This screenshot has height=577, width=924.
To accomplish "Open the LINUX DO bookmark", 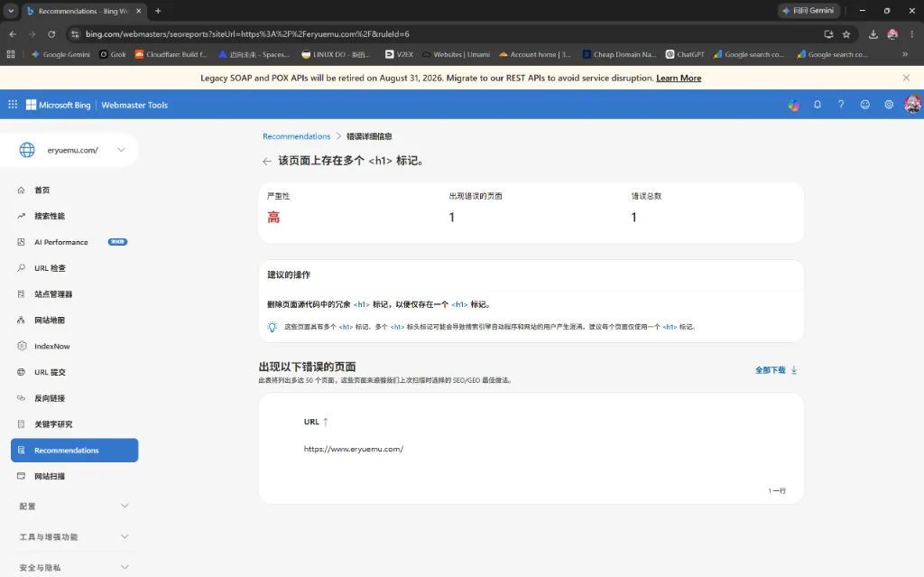I will click(336, 54).
